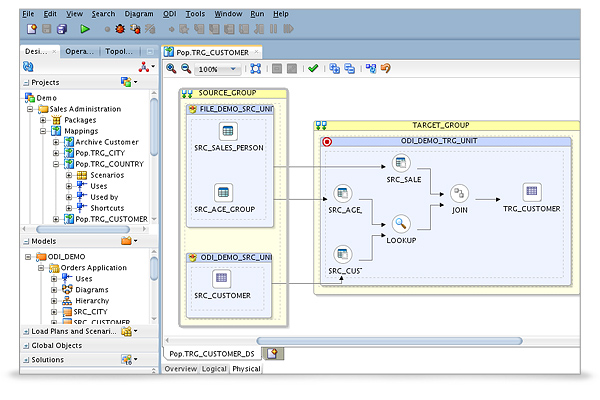Expand the Pop.TRG_CITY mapping node
Screen dimensions: 600x400
point(57,153)
